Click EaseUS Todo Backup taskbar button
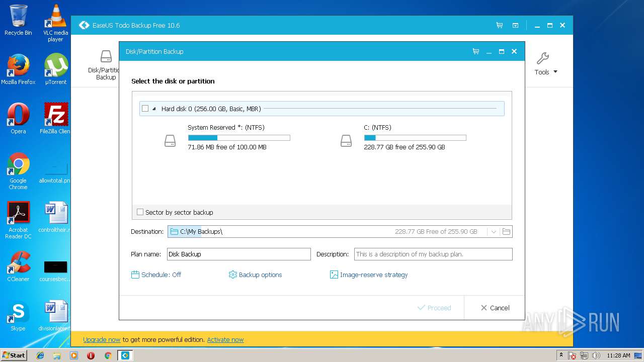The height and width of the screenshot is (362, 644). [x=125, y=355]
